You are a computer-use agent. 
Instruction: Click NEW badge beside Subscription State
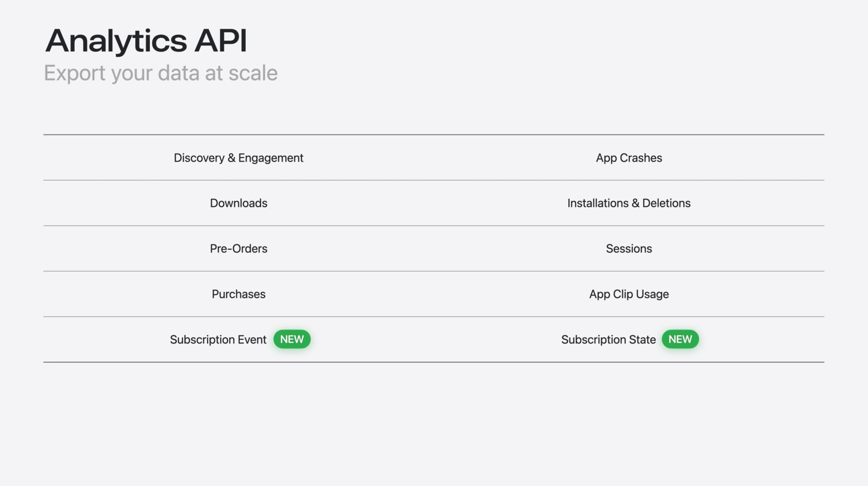(x=680, y=339)
